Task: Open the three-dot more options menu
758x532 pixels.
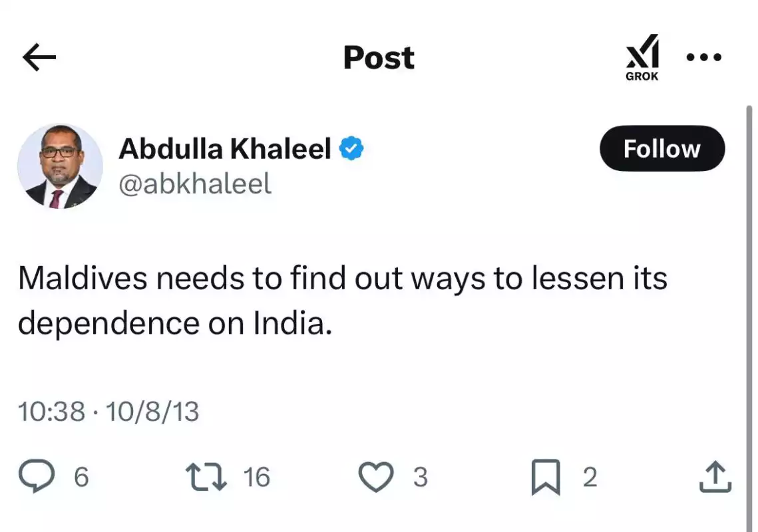Action: pos(704,57)
